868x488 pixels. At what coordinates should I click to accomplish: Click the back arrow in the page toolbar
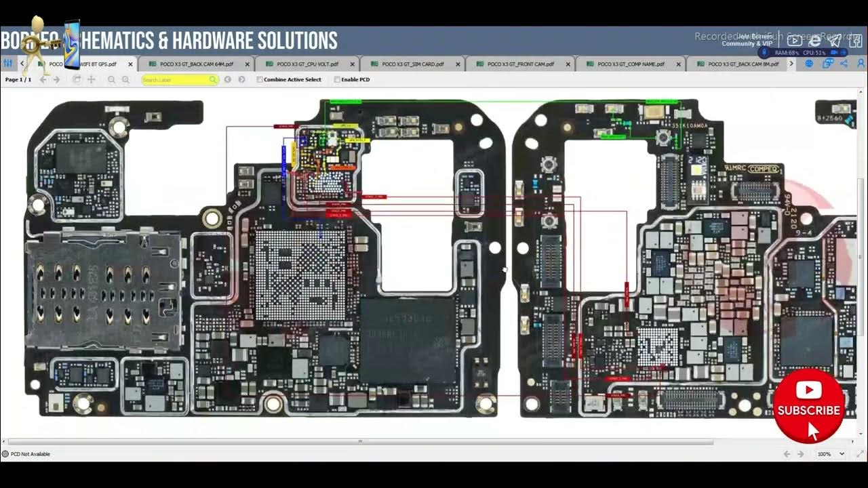(x=43, y=79)
